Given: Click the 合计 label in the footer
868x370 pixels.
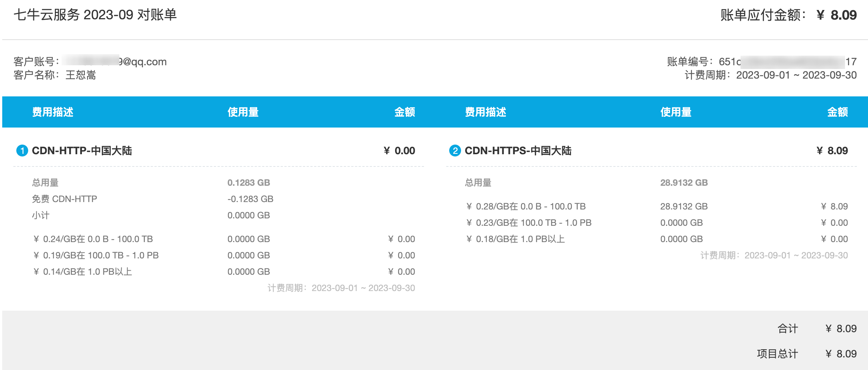Looking at the screenshot, I should pyautogui.click(x=788, y=328).
